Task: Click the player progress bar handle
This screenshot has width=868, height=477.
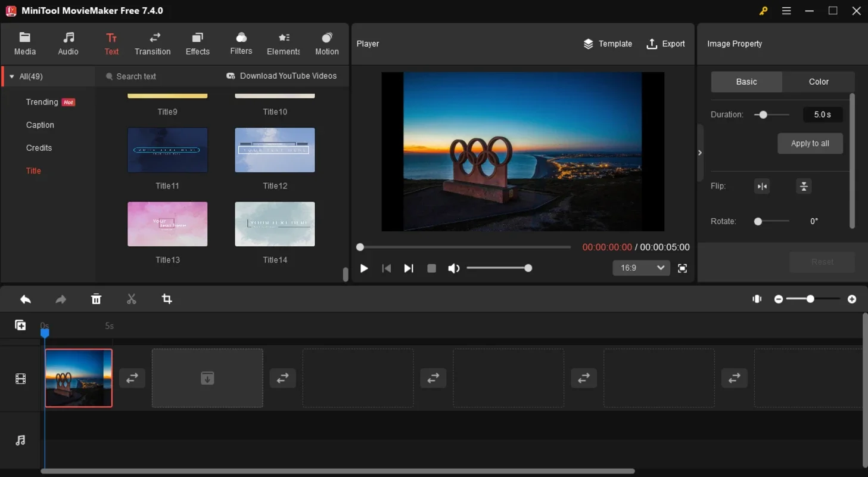Action: (x=360, y=247)
